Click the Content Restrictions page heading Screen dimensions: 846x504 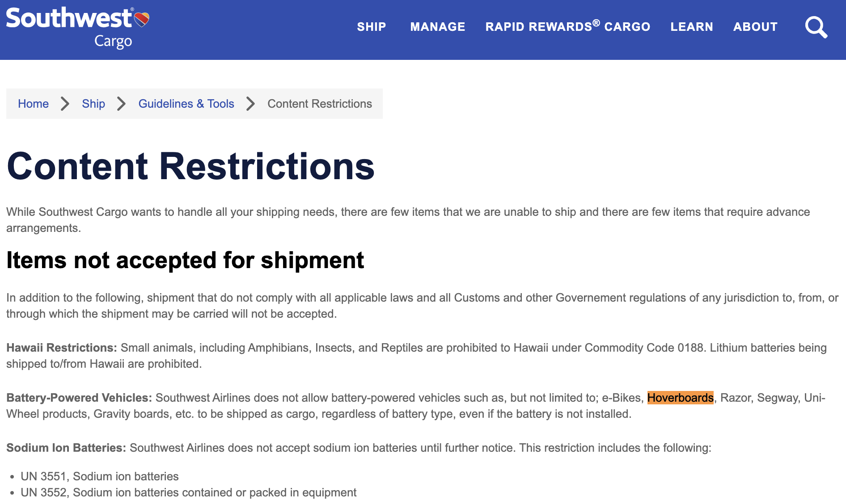pos(190,166)
